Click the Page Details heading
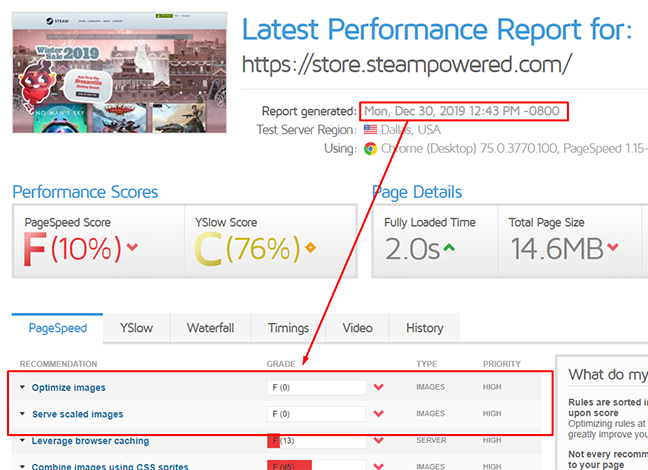Image resolution: width=648 pixels, height=470 pixels. pos(417,192)
